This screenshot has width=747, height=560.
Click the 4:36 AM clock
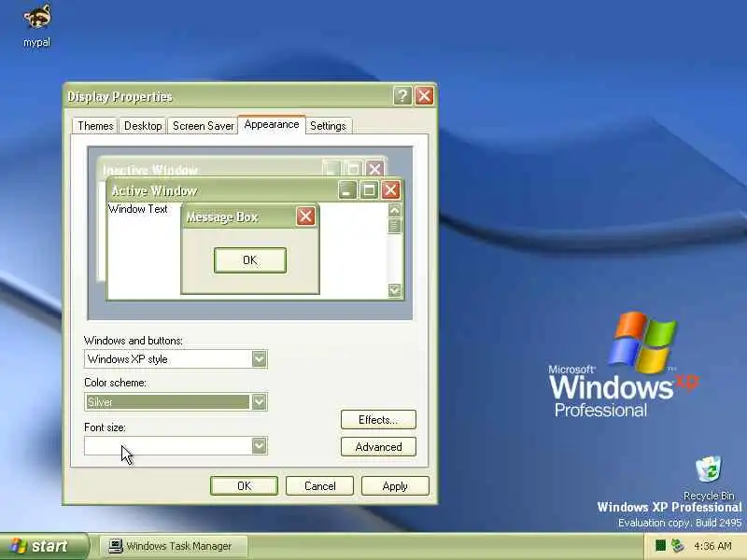712,546
